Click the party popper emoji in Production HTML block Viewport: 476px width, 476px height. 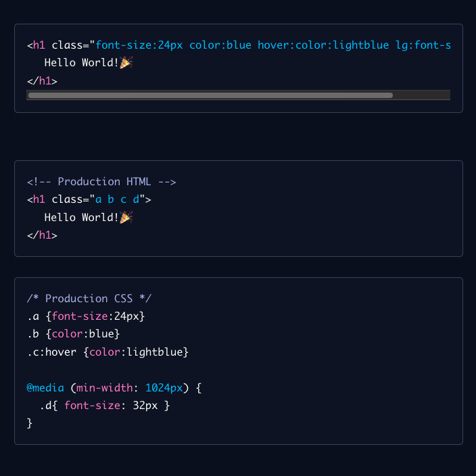(126, 217)
